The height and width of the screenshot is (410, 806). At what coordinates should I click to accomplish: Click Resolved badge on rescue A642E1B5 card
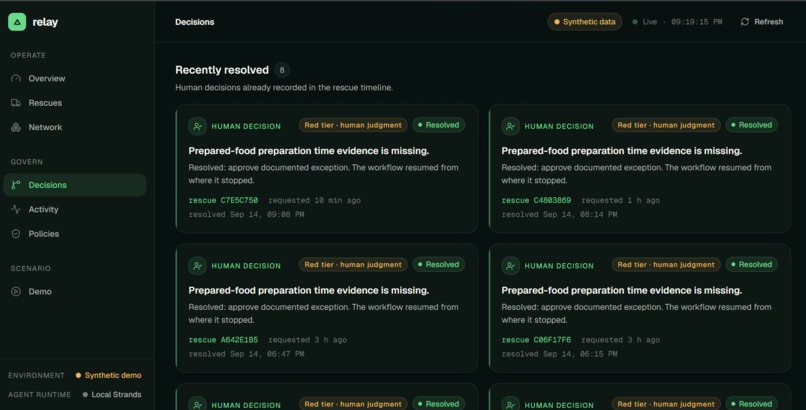(x=438, y=265)
